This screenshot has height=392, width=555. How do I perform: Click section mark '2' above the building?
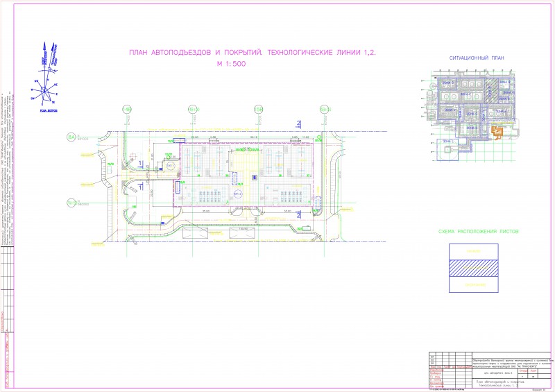click(x=299, y=124)
